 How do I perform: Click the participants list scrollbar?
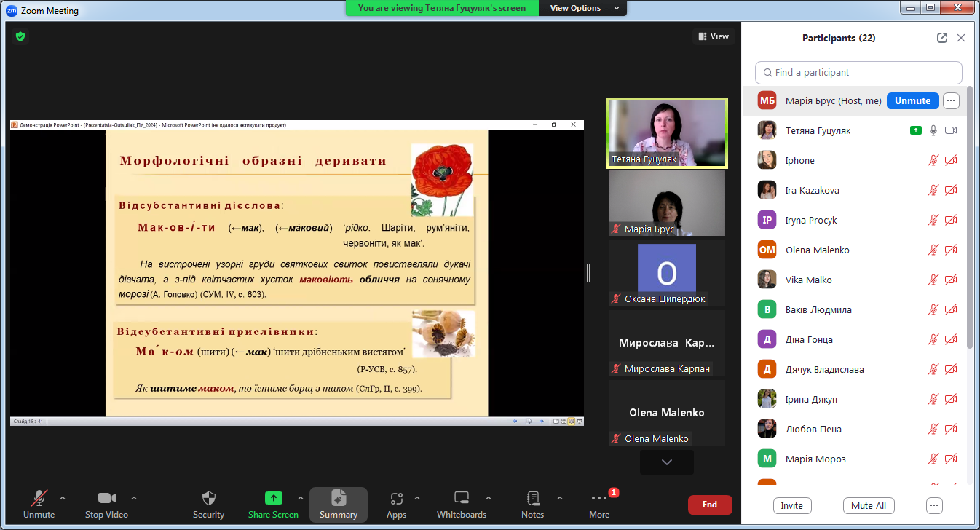click(x=970, y=218)
